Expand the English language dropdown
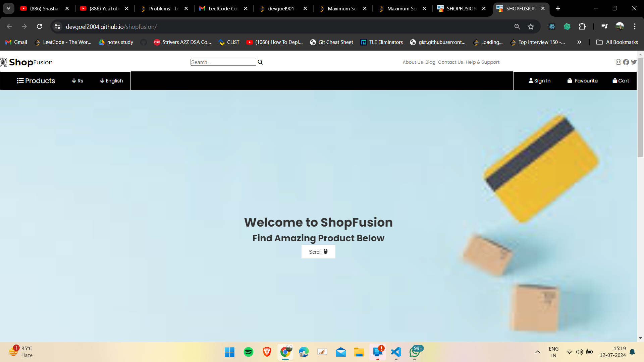644x362 pixels. tap(111, 81)
